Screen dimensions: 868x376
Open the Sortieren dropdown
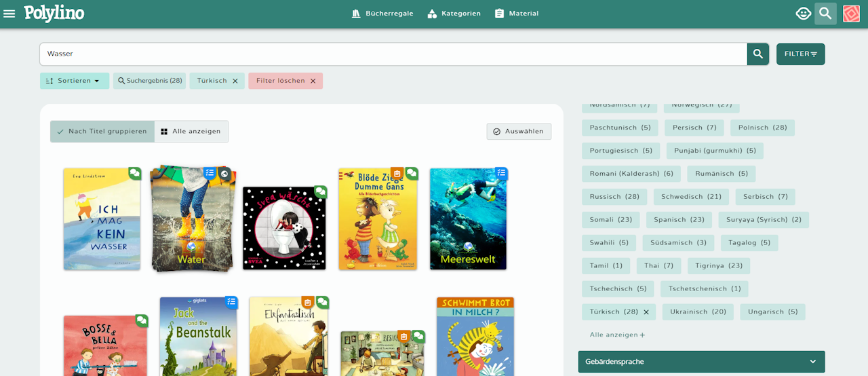pyautogui.click(x=73, y=81)
